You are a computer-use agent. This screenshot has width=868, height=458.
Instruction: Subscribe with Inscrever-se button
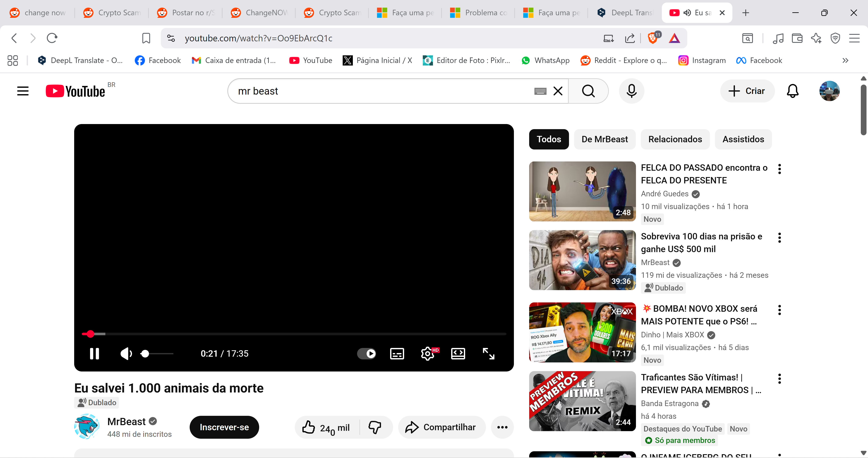[224, 427]
